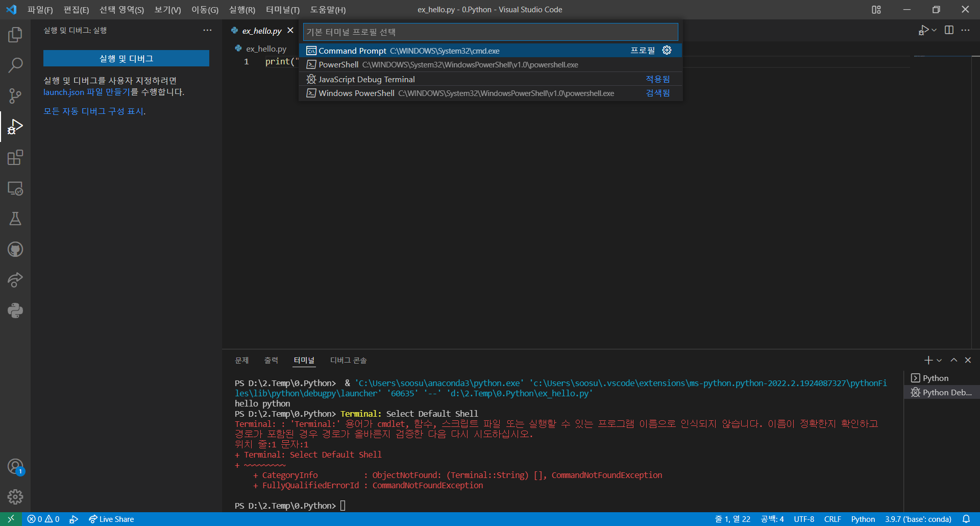980x526 pixels.
Task: Select the Python terminal in terminal list
Action: pos(942,378)
